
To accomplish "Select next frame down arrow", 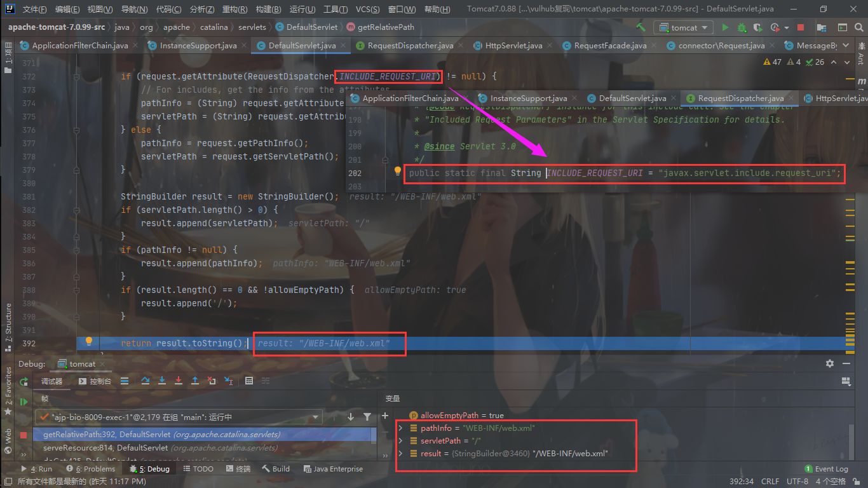I will tap(351, 417).
